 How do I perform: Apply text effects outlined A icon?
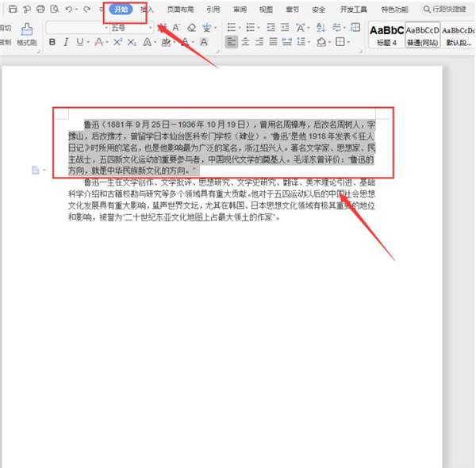(x=147, y=42)
